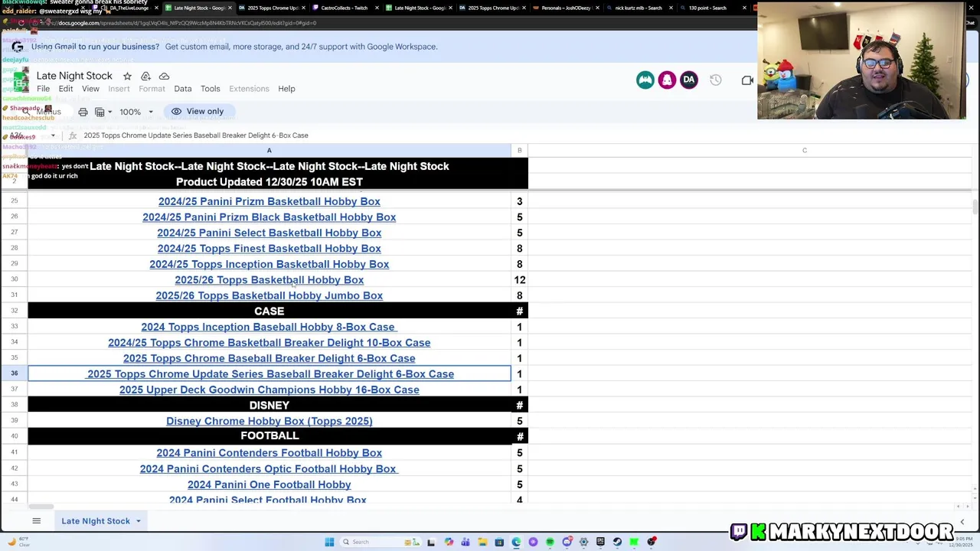The image size is (980, 551).
Task: Open the Tools menu
Action: click(210, 89)
